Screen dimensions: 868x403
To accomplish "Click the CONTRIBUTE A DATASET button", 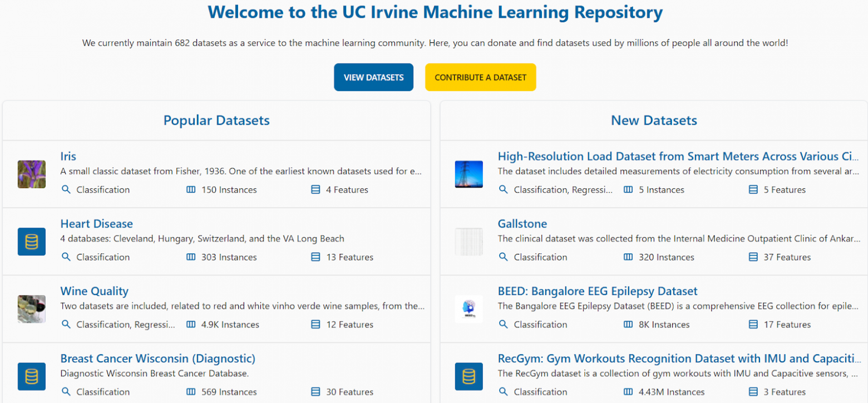I will tap(480, 77).
